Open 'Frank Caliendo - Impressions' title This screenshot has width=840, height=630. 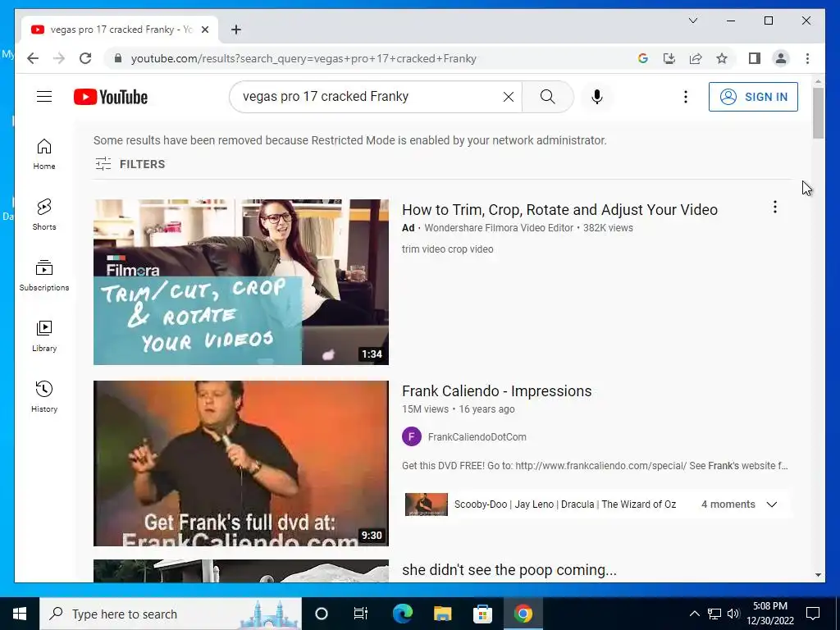point(496,391)
